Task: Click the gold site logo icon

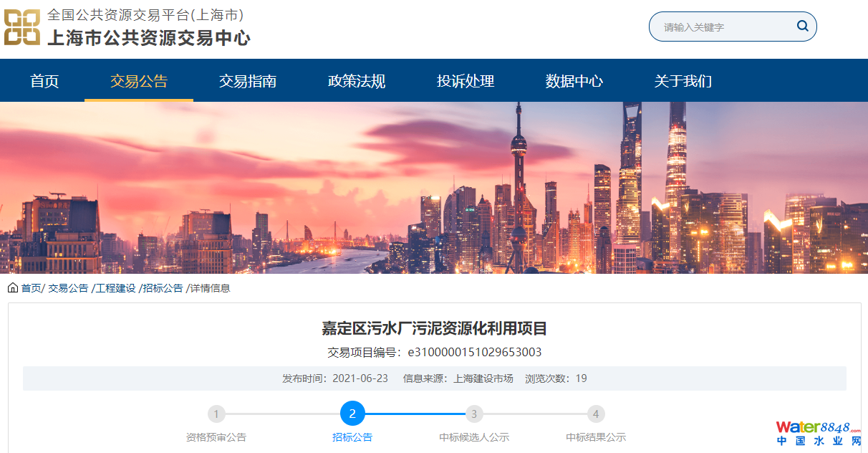Action: (21, 27)
